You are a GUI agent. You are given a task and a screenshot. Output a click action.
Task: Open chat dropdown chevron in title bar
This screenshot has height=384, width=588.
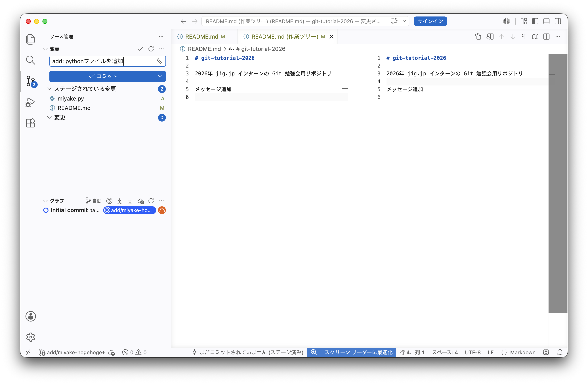[x=404, y=21]
